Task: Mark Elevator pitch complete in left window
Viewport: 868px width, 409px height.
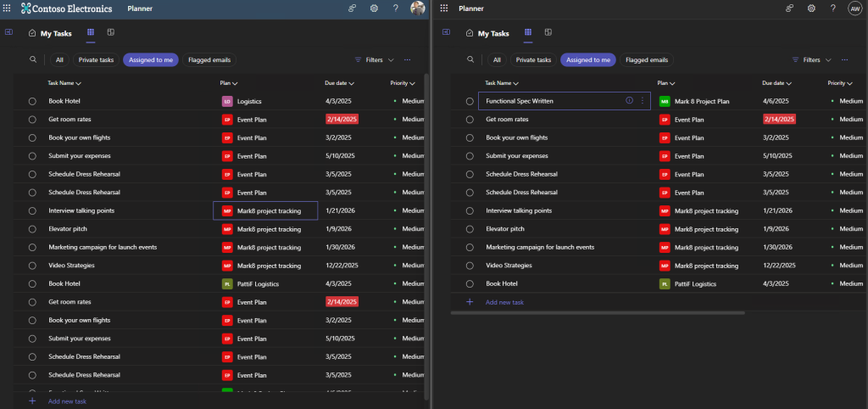Action: (32, 229)
